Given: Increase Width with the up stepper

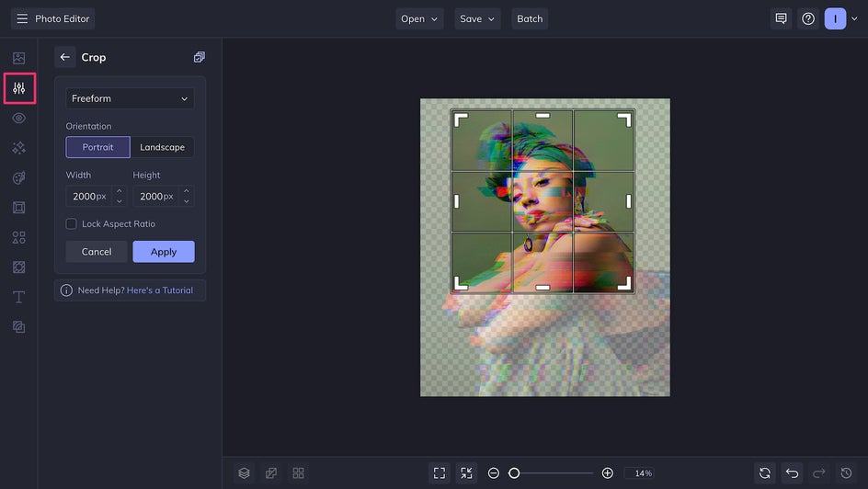Looking at the screenshot, I should click(x=119, y=191).
